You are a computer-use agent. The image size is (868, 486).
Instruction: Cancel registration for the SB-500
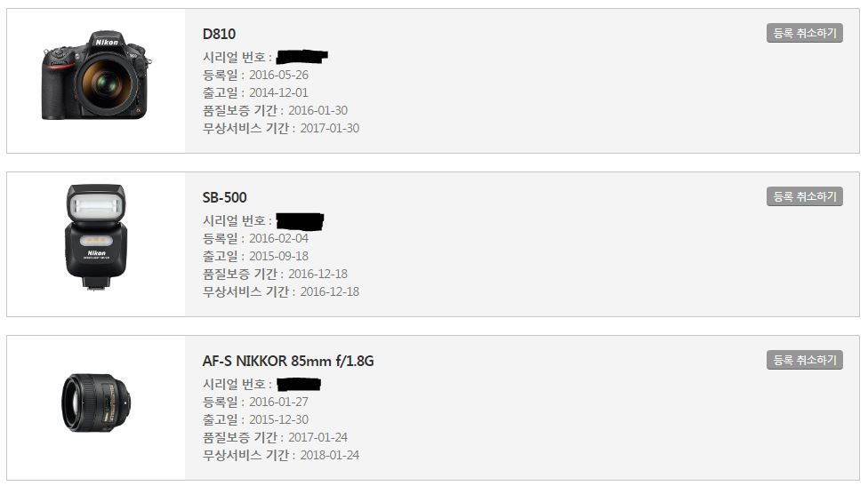pos(804,196)
